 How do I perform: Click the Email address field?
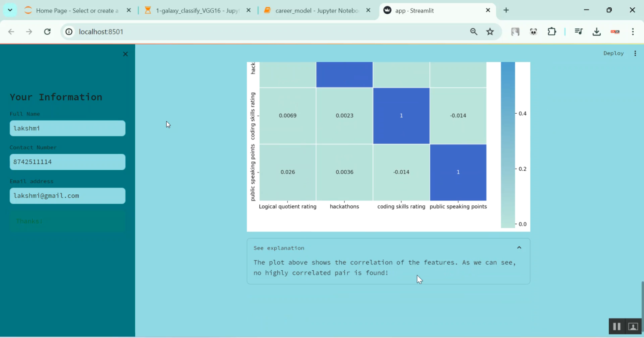67,196
